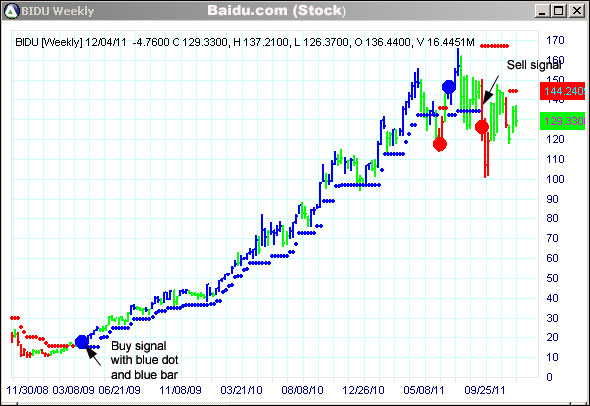Click the blue buy signal dot near 150
The width and height of the screenshot is (590, 406).
tap(449, 87)
